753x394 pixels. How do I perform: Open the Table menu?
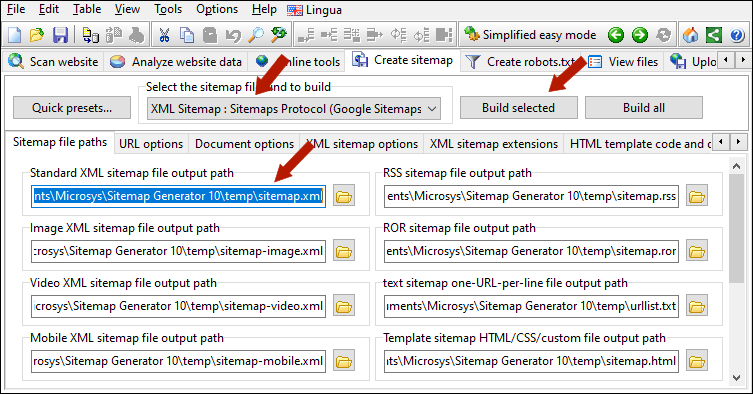[x=87, y=9]
